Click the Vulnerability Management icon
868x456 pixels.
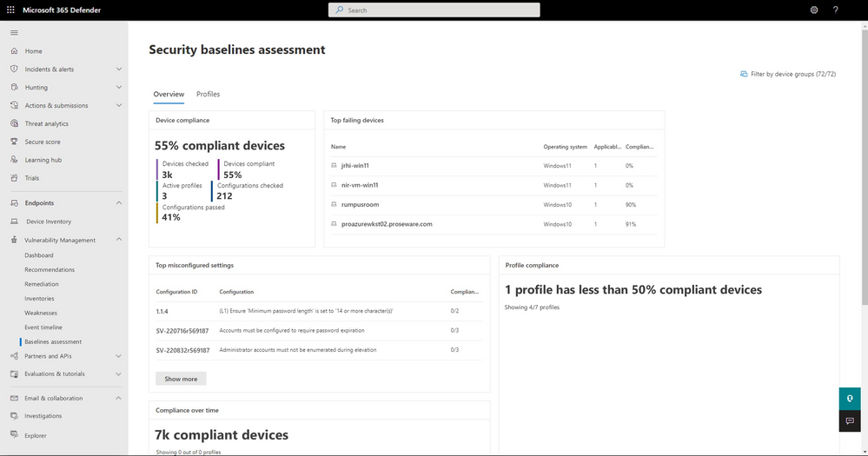point(15,241)
